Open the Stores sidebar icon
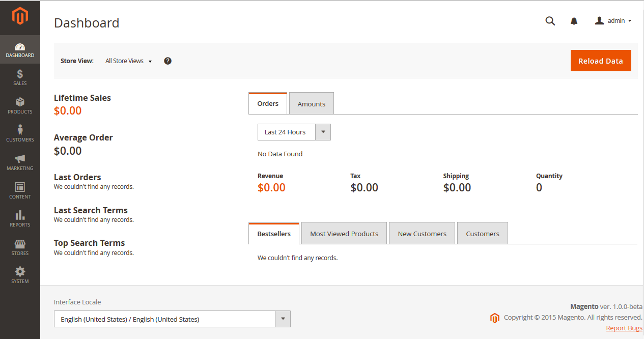Screen dimensions: 644x339 click(x=20, y=244)
